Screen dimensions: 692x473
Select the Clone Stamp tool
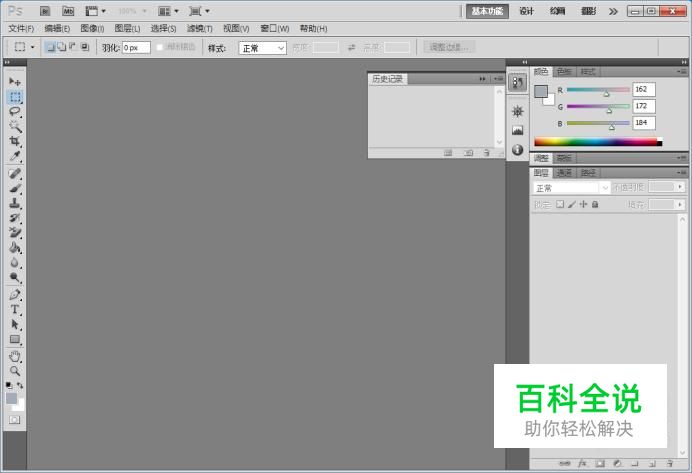pyautogui.click(x=15, y=203)
